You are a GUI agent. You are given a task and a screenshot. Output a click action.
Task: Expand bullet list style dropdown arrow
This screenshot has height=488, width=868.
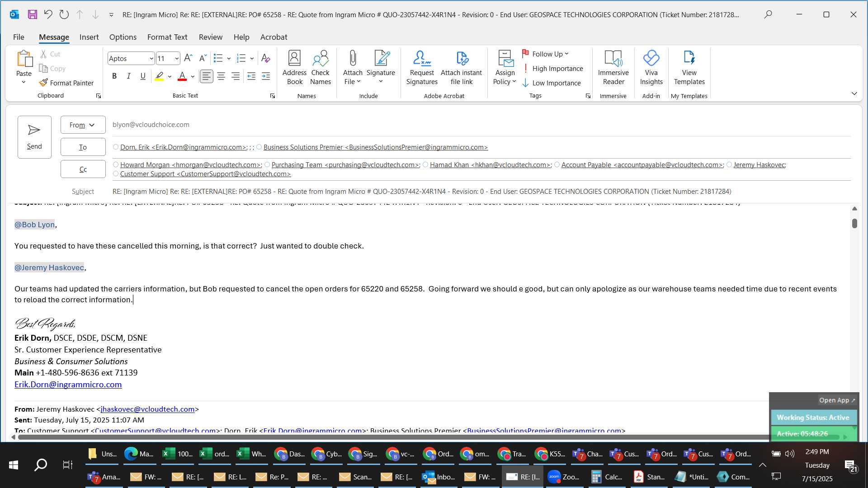coord(229,58)
